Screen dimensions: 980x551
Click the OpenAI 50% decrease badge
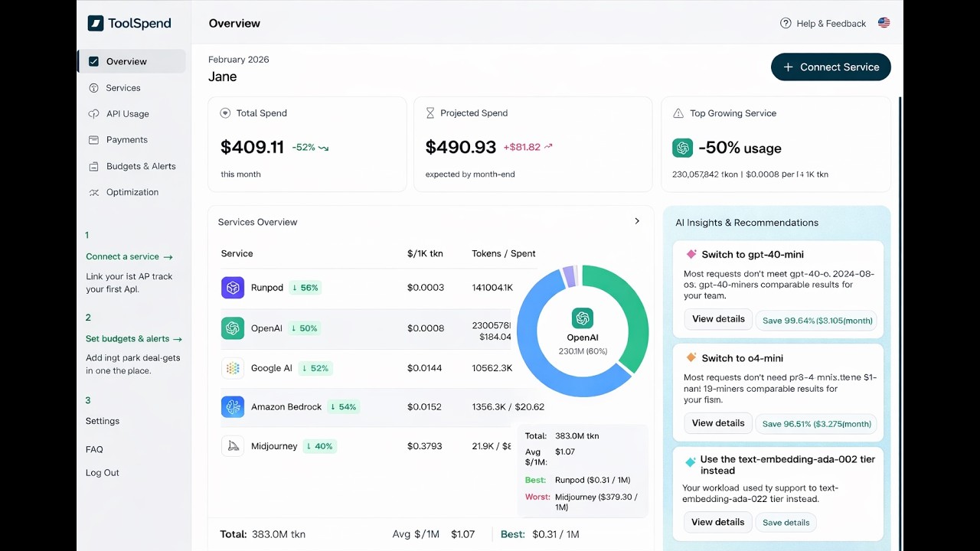click(x=303, y=328)
